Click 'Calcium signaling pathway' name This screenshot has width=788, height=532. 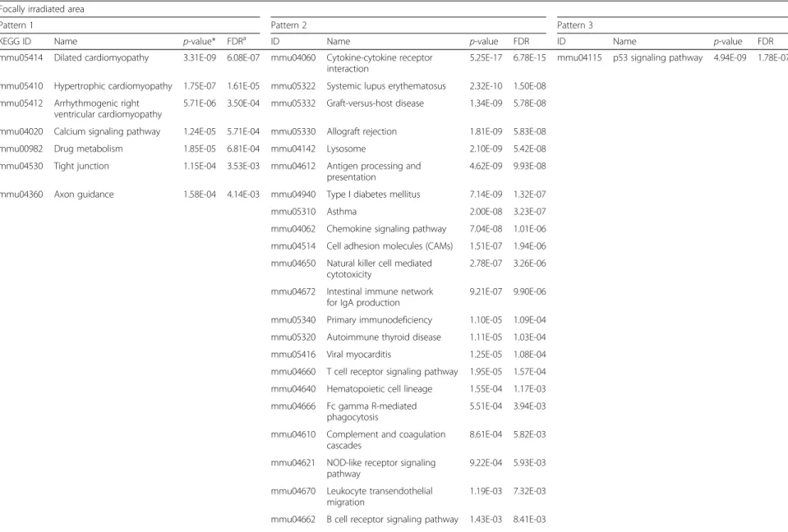(107, 131)
